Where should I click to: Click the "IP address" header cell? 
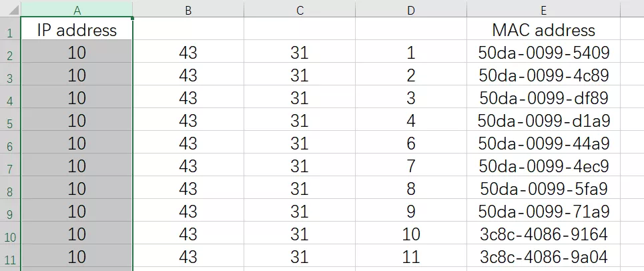pyautogui.click(x=77, y=30)
